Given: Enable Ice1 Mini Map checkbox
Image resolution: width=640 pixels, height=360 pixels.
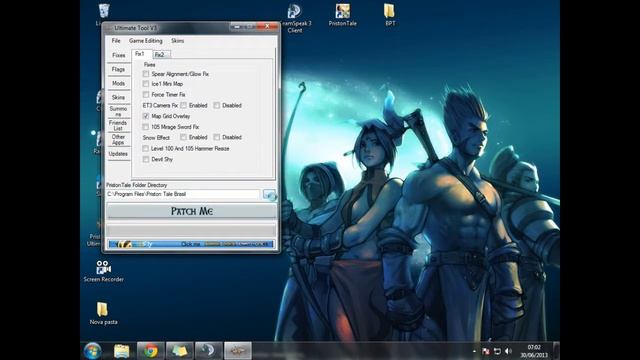Looking at the screenshot, I should click(x=146, y=84).
